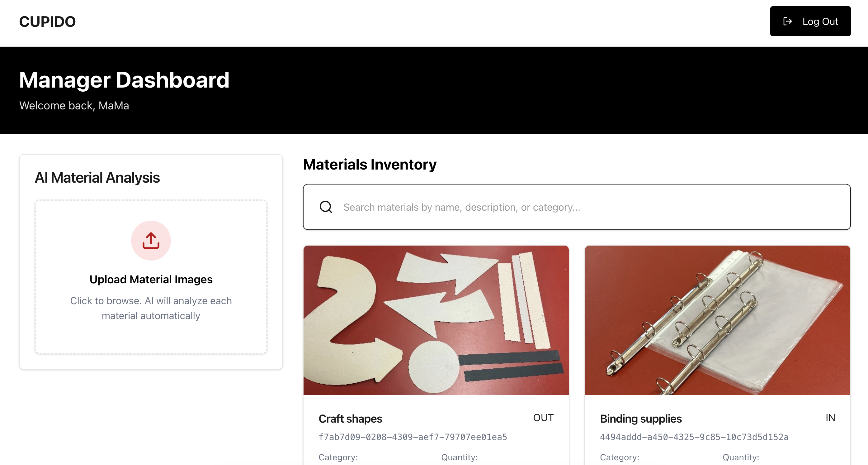The image size is (868, 465).
Task: Click the upload arrow icon
Action: click(151, 240)
